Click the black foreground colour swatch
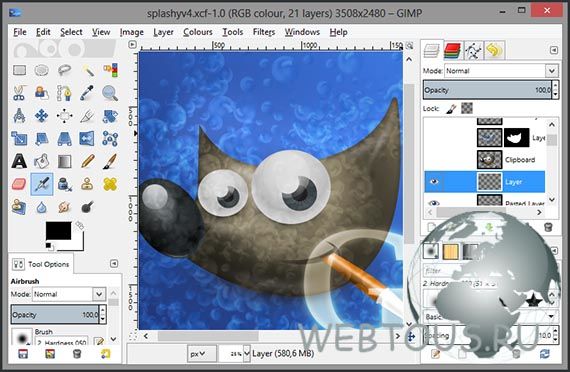This screenshot has width=570, height=372. tap(58, 231)
